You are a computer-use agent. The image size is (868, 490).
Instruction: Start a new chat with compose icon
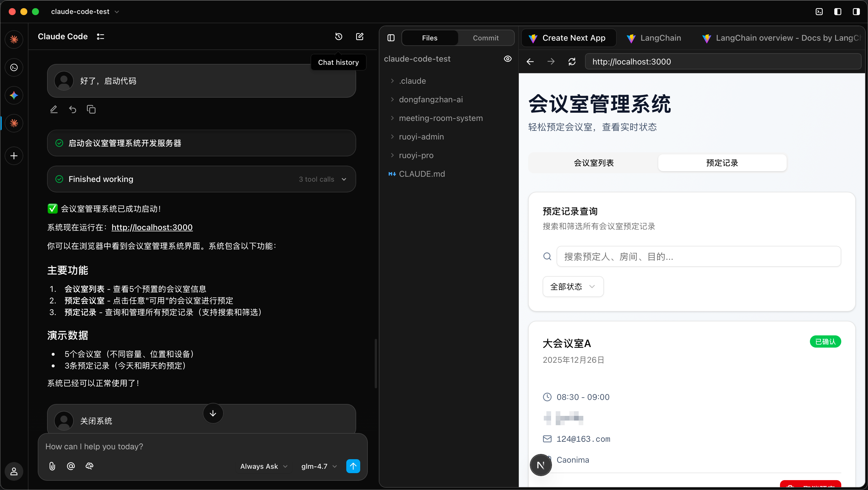click(360, 36)
